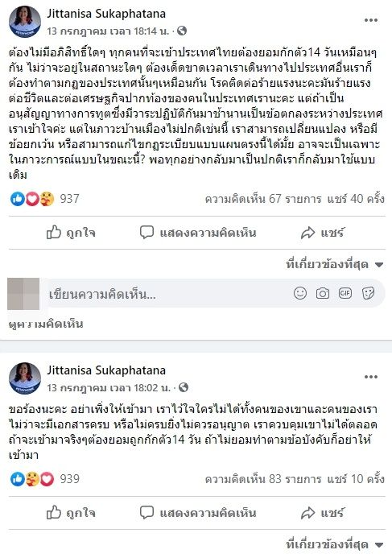Viewport: 392px width, 558px height.
Task: Attach photo using camera icon in comment box
Action: [323, 293]
